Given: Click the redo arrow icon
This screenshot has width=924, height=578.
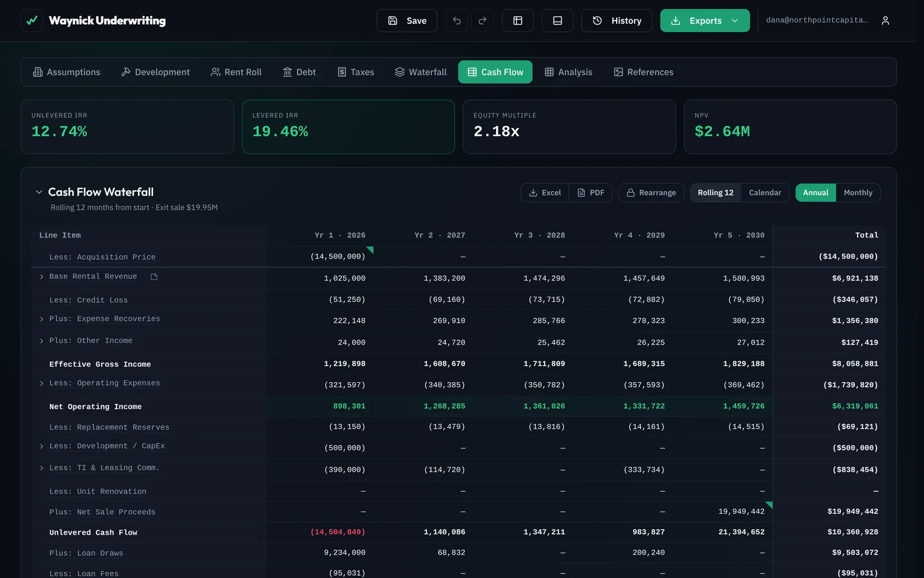Looking at the screenshot, I should coord(482,21).
